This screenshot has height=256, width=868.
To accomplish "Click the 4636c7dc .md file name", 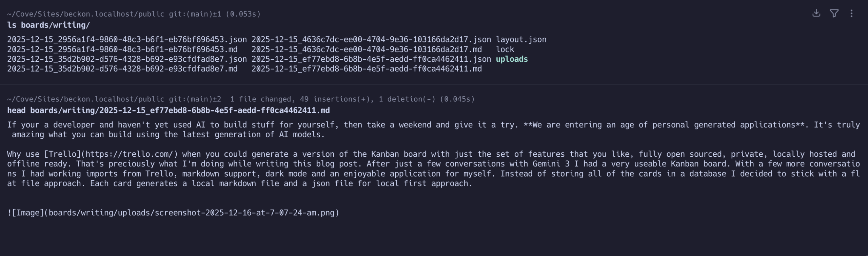I will coord(366,50).
